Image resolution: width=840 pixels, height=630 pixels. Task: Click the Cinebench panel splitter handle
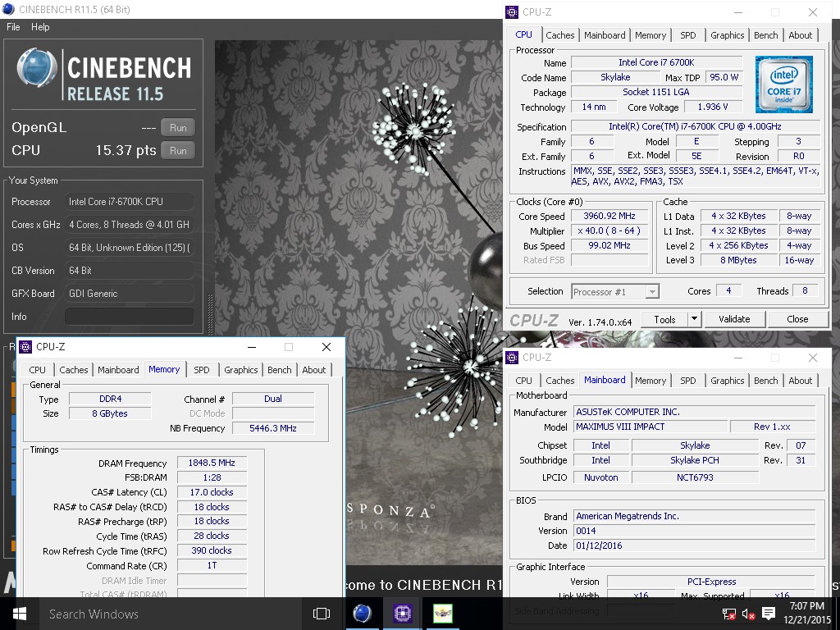[210, 316]
